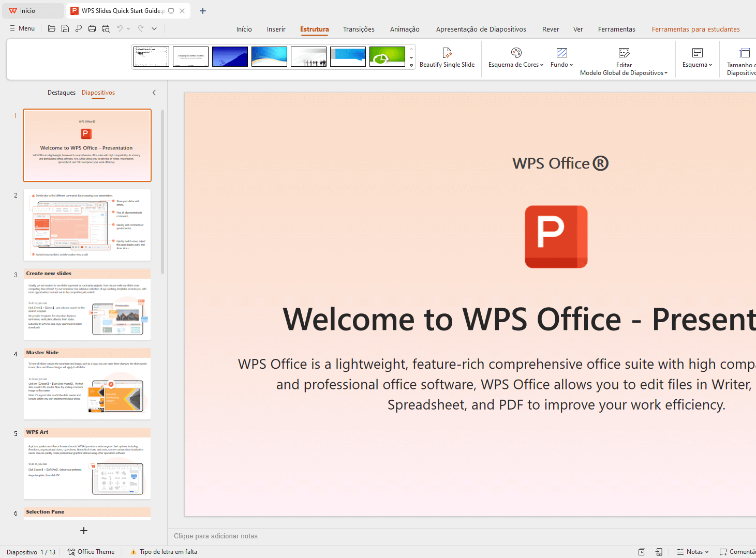Open the Esquema layout dropdown

697,57
